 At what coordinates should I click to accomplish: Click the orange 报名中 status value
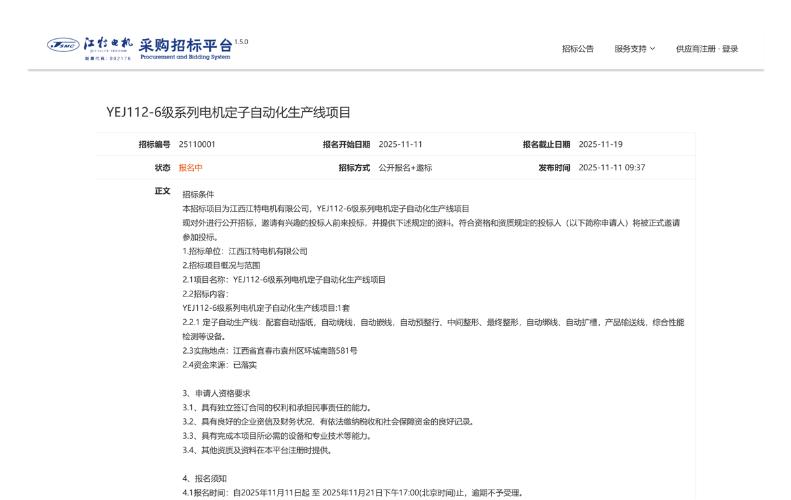190,168
